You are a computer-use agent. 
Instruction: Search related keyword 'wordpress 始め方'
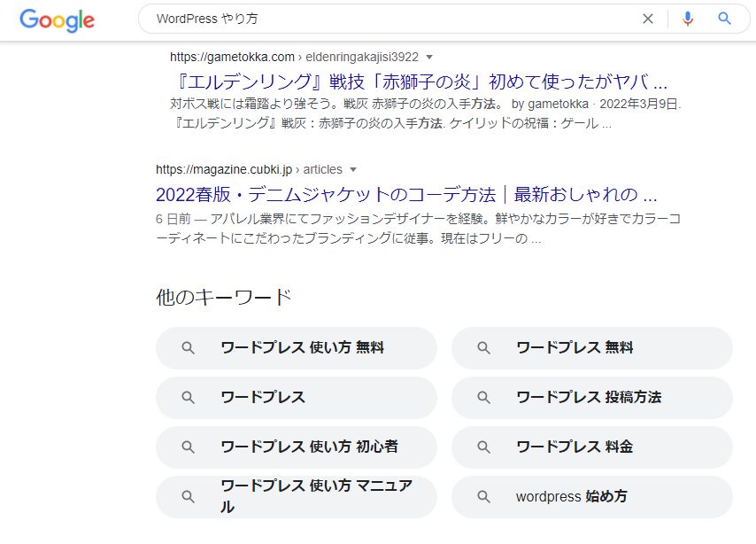(592, 497)
